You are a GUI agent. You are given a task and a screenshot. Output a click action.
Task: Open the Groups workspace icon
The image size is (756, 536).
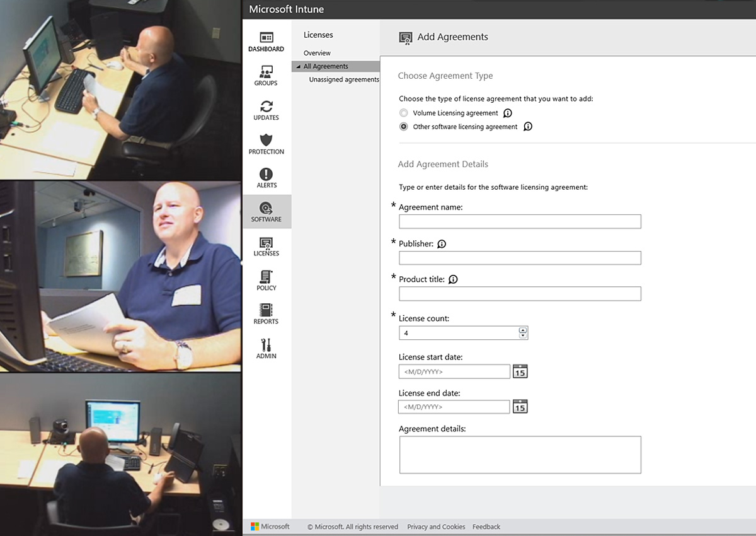point(266,72)
